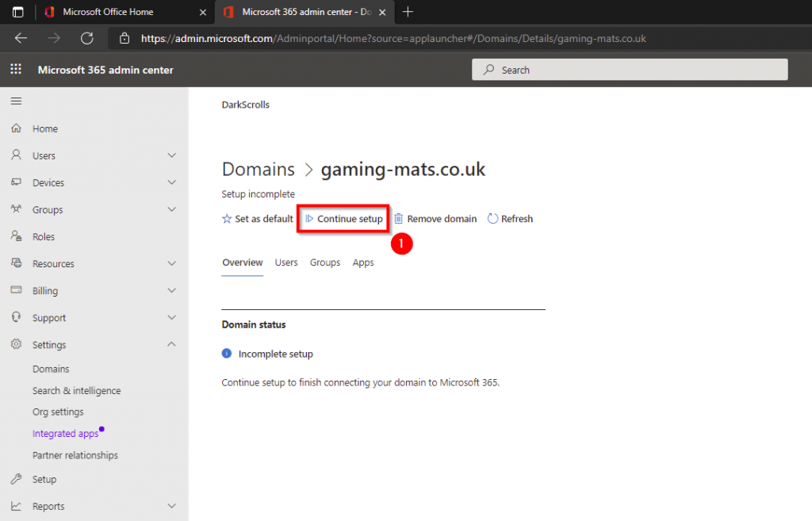This screenshot has height=521, width=812.
Task: Click the Setup wrench icon
Action: pos(16,479)
